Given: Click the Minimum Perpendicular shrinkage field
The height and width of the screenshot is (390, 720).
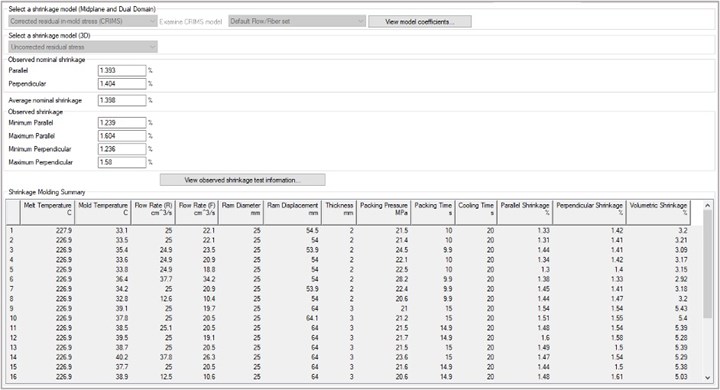Looking at the screenshot, I should point(122,149).
